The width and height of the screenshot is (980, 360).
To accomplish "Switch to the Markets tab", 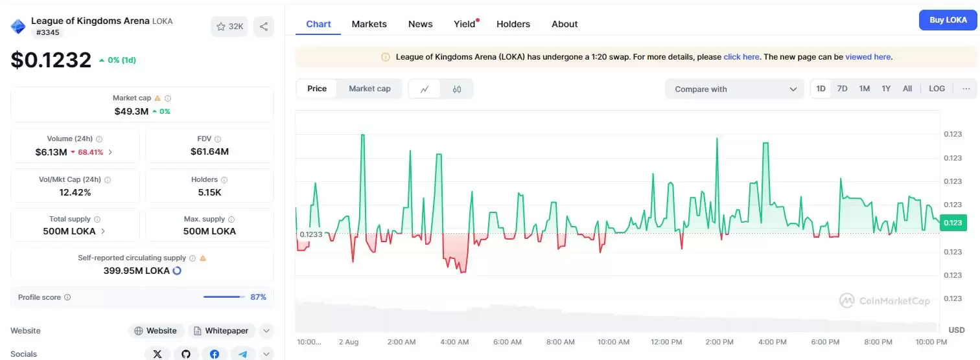I will (369, 24).
